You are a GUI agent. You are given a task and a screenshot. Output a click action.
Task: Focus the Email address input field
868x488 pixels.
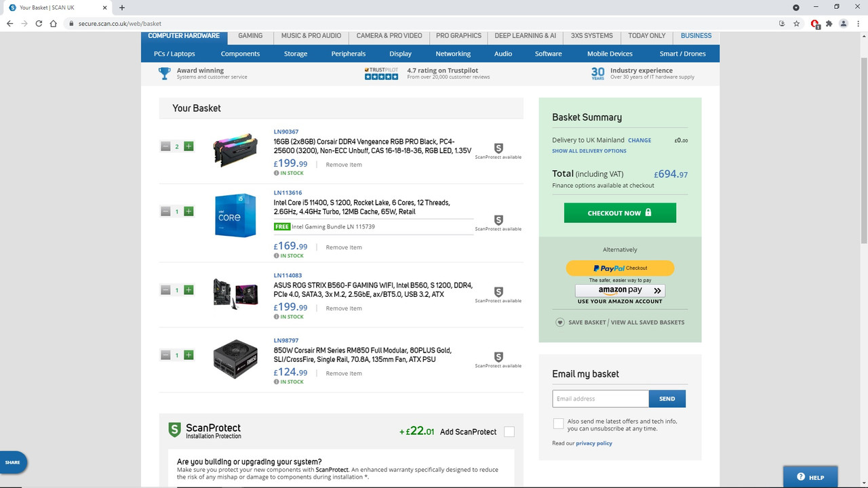601,399
